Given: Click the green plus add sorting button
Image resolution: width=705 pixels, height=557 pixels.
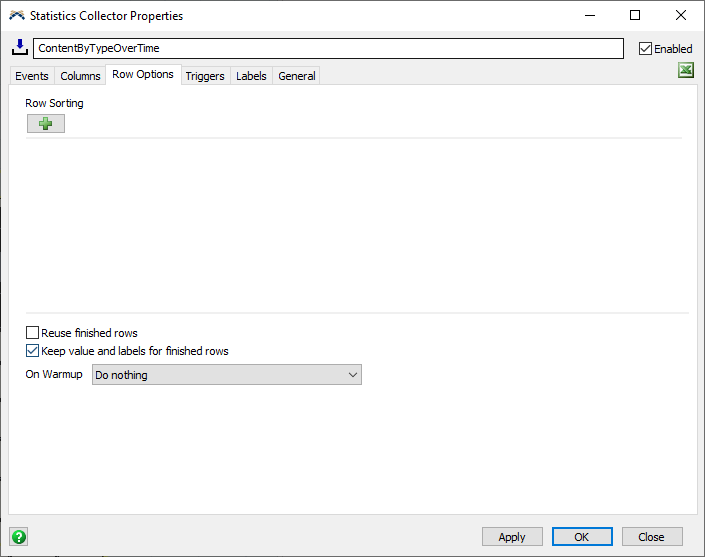Looking at the screenshot, I should point(45,123).
